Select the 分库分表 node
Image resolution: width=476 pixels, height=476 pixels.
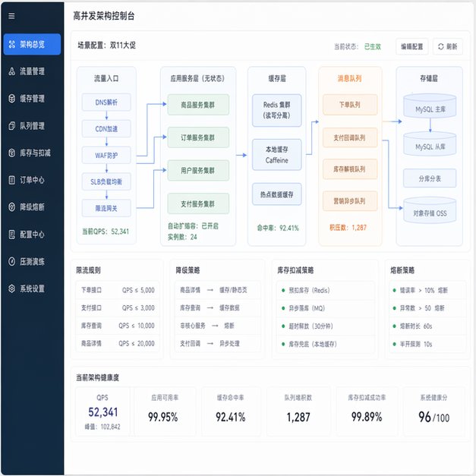pyautogui.click(x=430, y=178)
